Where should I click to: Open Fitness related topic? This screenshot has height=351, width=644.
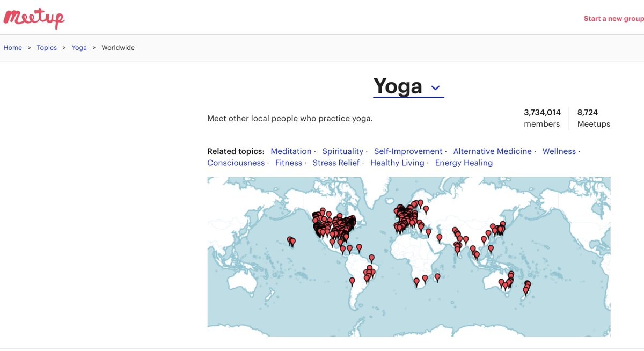coord(289,163)
